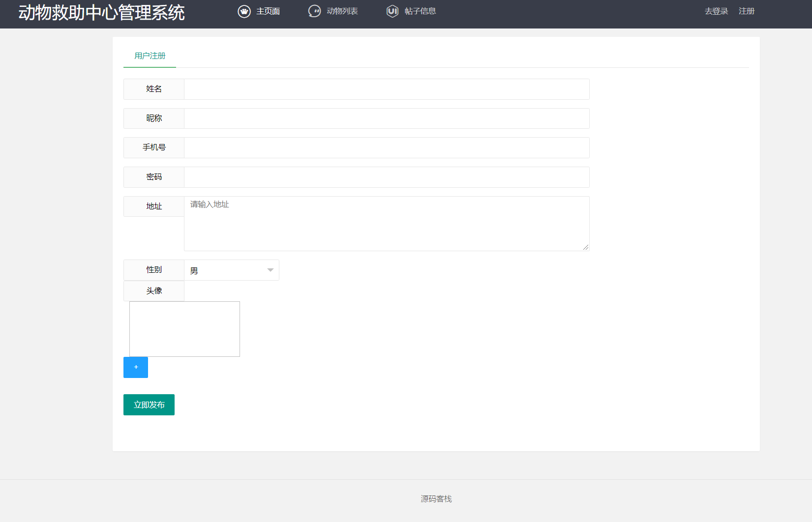
Task: Submit with the 立即发布 button
Action: (x=149, y=405)
